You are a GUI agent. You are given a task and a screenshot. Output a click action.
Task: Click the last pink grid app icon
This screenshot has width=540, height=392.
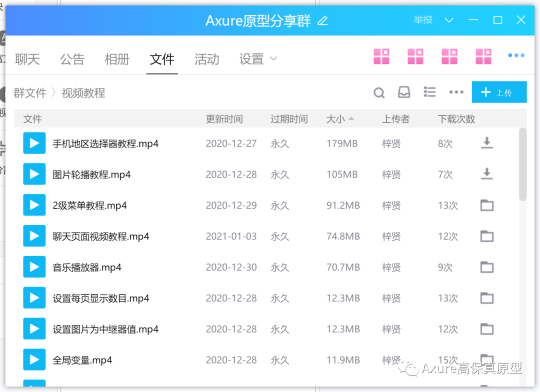(x=483, y=56)
